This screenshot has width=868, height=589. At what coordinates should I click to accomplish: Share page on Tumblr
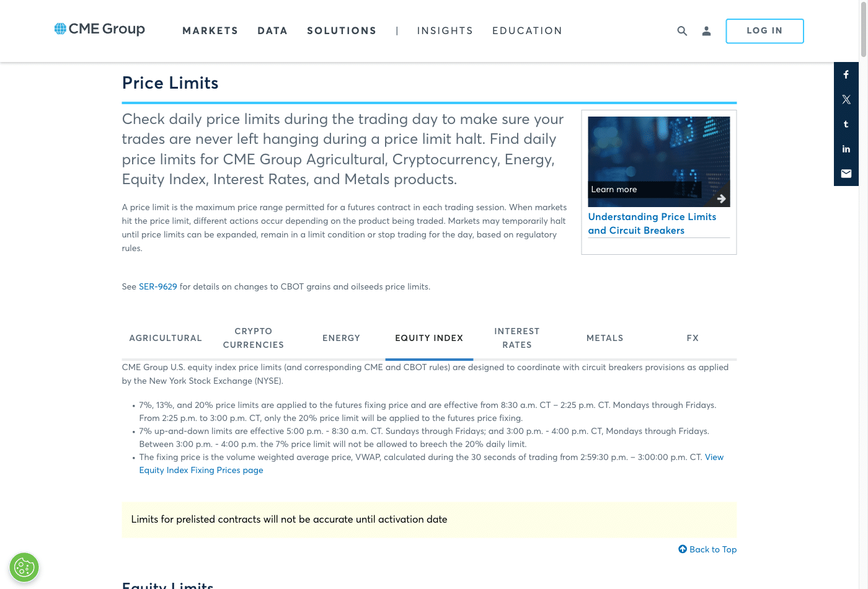pyautogui.click(x=846, y=124)
